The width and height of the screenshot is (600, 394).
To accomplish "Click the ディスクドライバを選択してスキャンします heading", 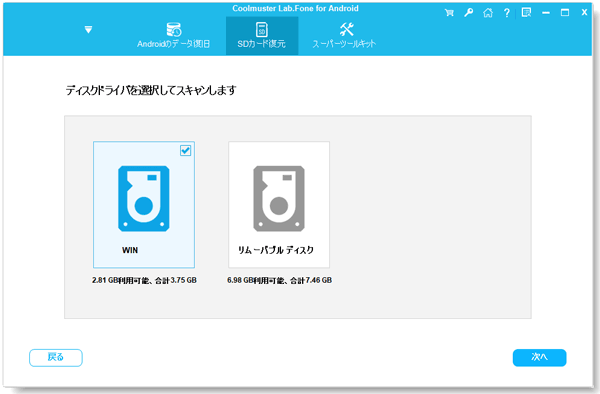I will pyautogui.click(x=151, y=91).
